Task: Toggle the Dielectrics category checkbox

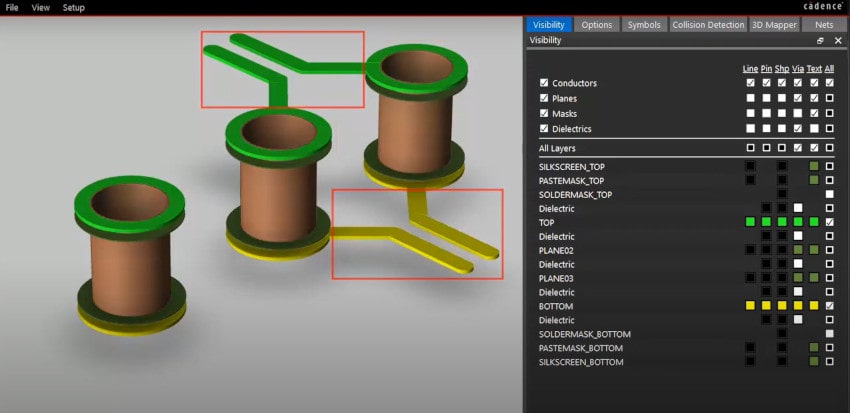Action: coord(544,129)
